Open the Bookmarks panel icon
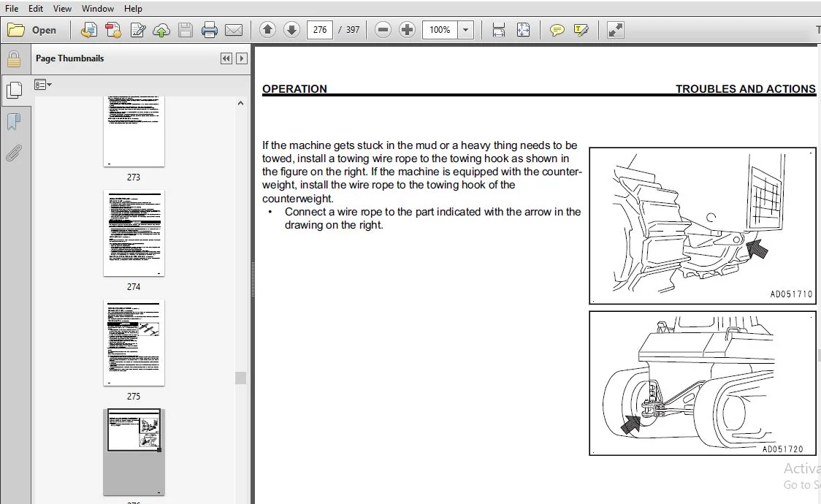Image resolution: width=821 pixels, height=504 pixels. (x=14, y=121)
